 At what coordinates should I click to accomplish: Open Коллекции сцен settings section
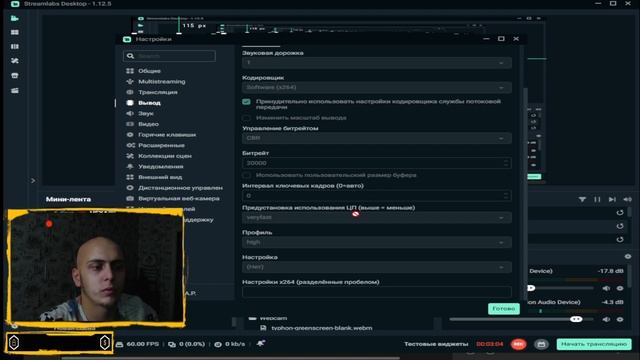pyautogui.click(x=165, y=156)
